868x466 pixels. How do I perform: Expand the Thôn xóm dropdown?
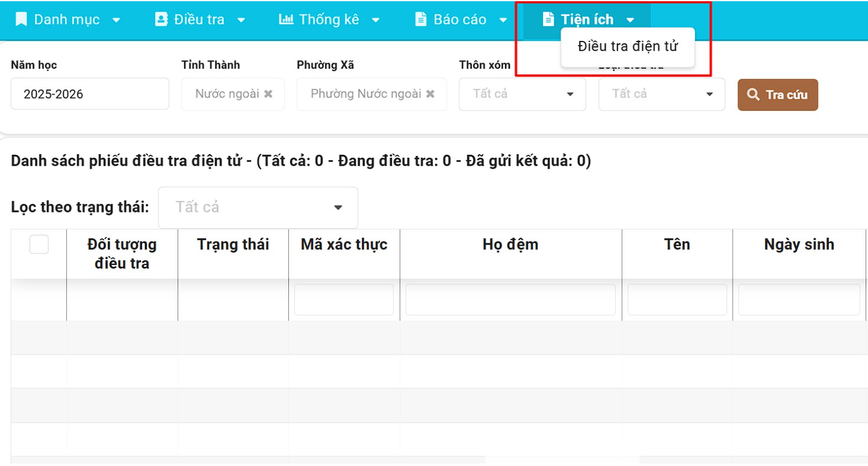pos(522,95)
